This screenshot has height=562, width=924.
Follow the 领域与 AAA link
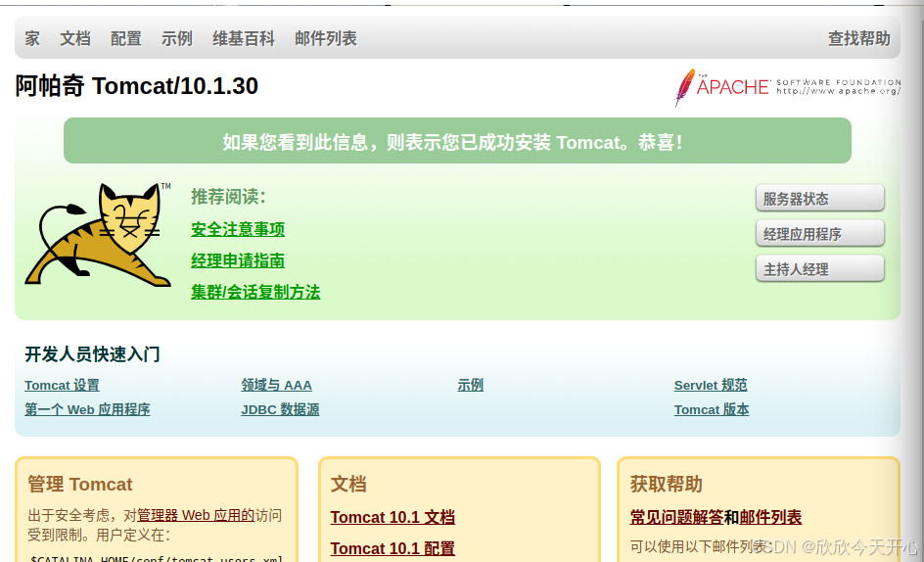pyautogui.click(x=276, y=385)
